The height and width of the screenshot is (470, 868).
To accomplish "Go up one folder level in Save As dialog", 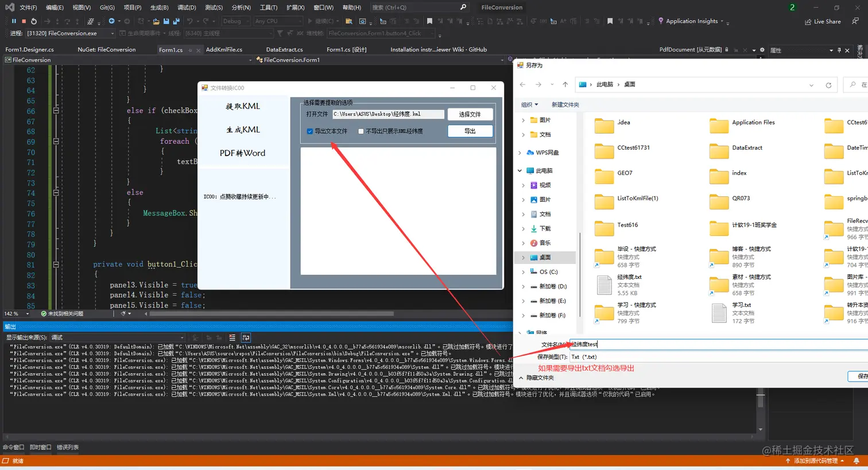I will tap(565, 84).
